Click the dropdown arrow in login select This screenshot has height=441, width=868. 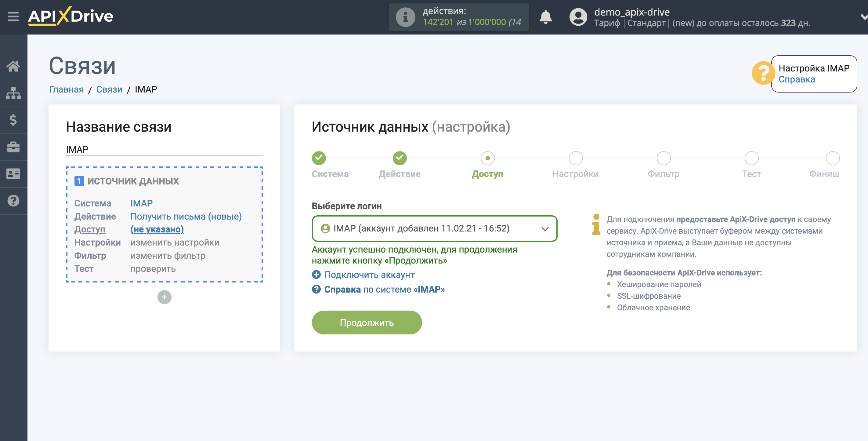[545, 229]
